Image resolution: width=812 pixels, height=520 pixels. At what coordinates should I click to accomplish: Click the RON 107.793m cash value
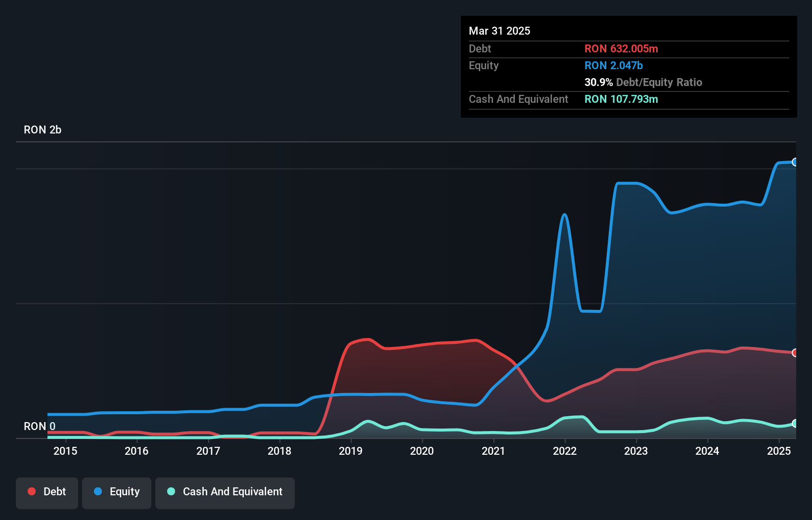pyautogui.click(x=621, y=99)
